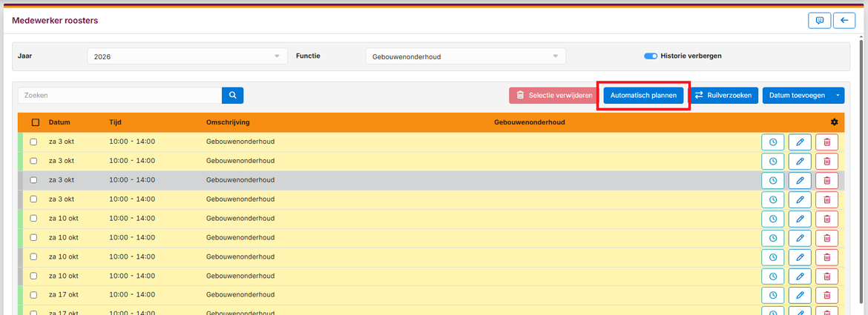Open clock icon on second za 10 okt row
Image resolution: width=868 pixels, height=315 pixels.
point(773,238)
